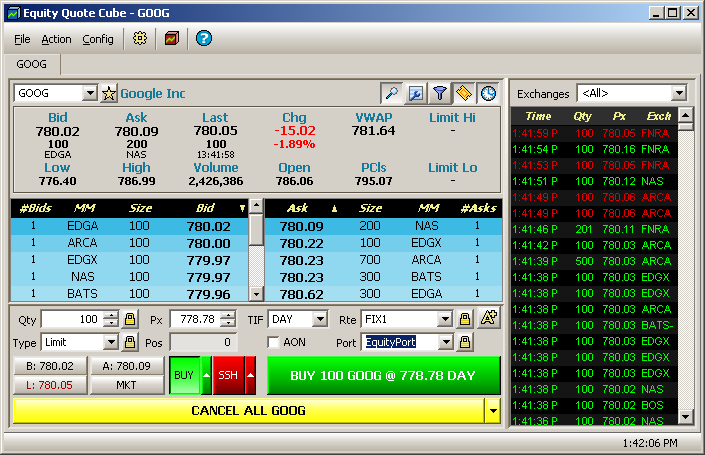Submit BUY 100 GOOG @ 778.78 DAY order

tap(384, 375)
